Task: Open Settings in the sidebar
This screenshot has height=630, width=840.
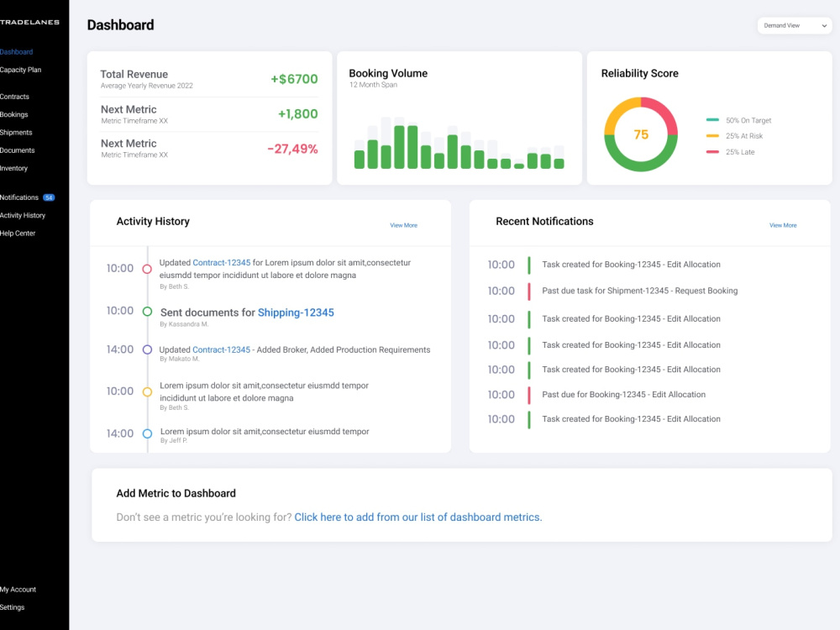Action: [13, 607]
